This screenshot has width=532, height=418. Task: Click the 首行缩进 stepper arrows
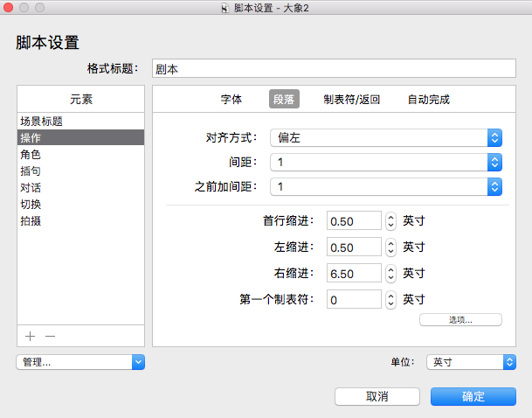(x=390, y=221)
